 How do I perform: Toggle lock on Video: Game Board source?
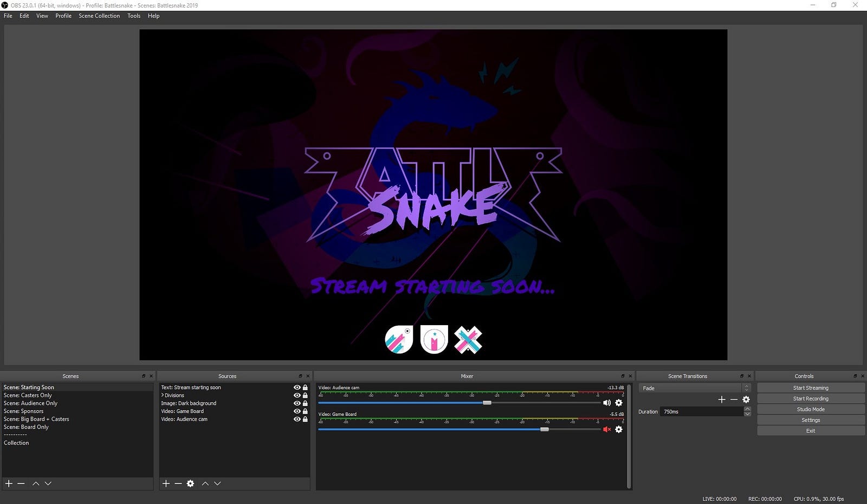[305, 411]
